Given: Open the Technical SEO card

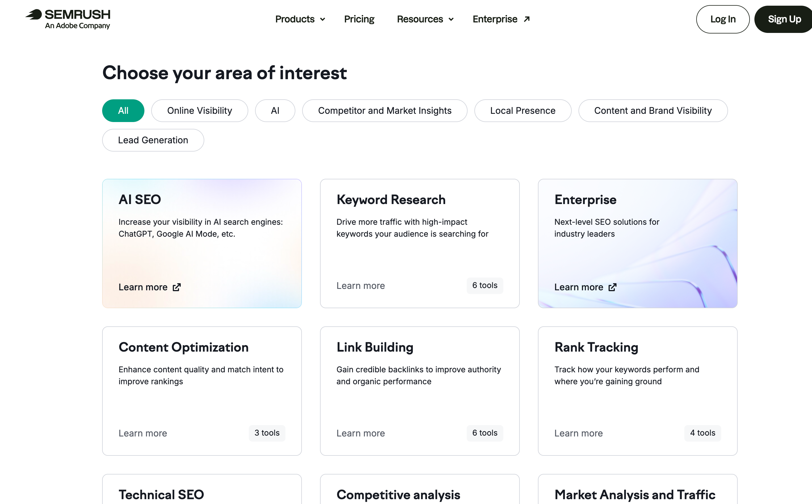Looking at the screenshot, I should pyautogui.click(x=202, y=489).
